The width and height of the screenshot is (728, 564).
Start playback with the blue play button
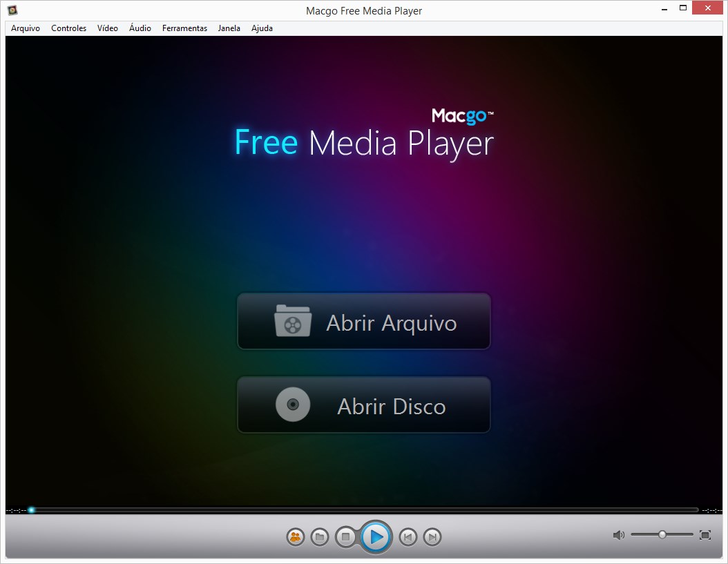[x=376, y=537]
